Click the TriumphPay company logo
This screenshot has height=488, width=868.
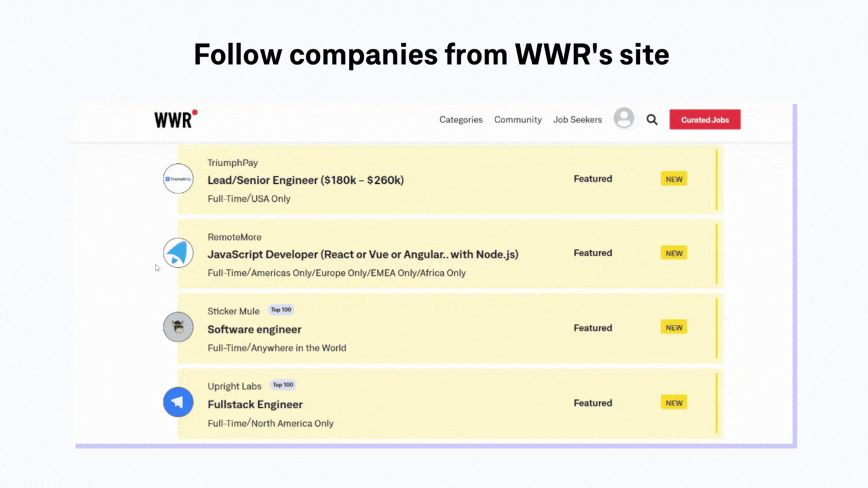pos(178,179)
